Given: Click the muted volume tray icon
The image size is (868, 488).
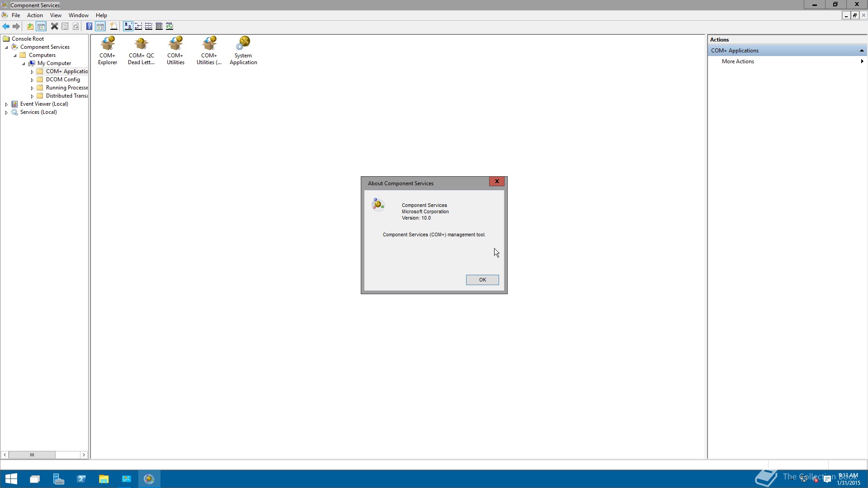Looking at the screenshot, I should [815, 479].
